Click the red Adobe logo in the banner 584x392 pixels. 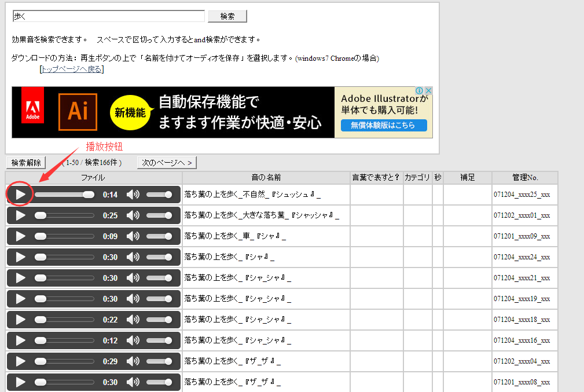click(33, 105)
